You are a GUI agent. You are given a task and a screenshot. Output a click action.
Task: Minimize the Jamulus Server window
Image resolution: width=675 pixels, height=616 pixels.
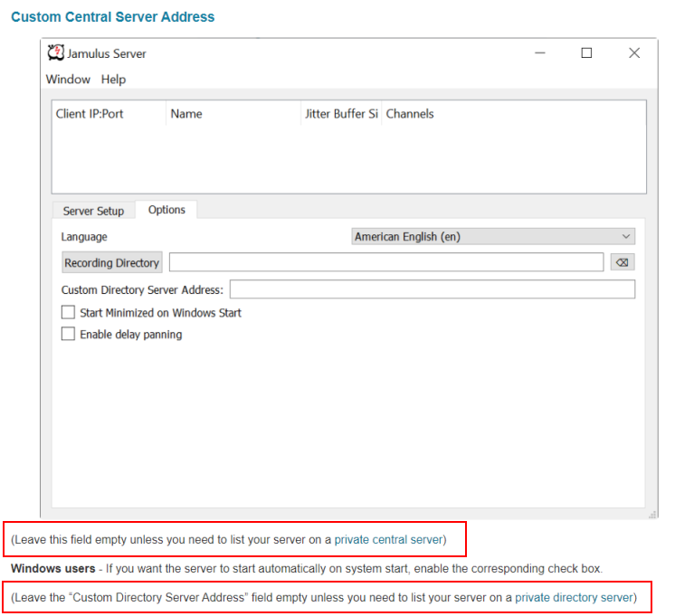pos(540,53)
